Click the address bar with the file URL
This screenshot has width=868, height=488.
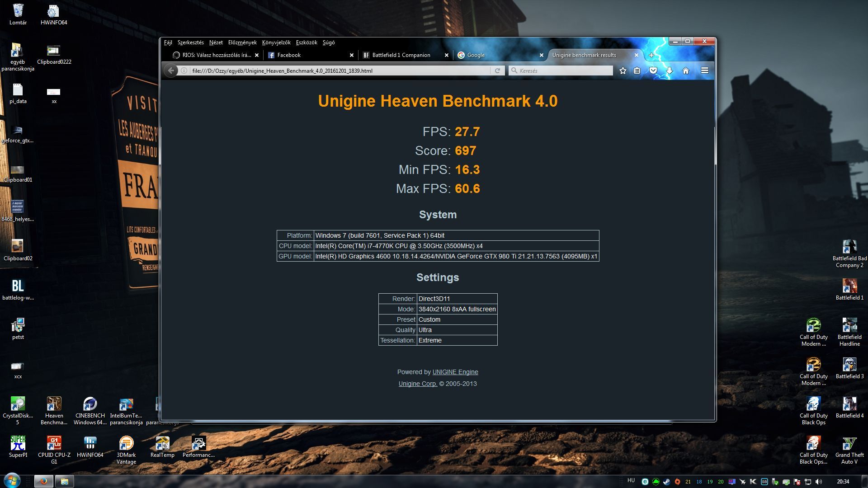pos(339,70)
